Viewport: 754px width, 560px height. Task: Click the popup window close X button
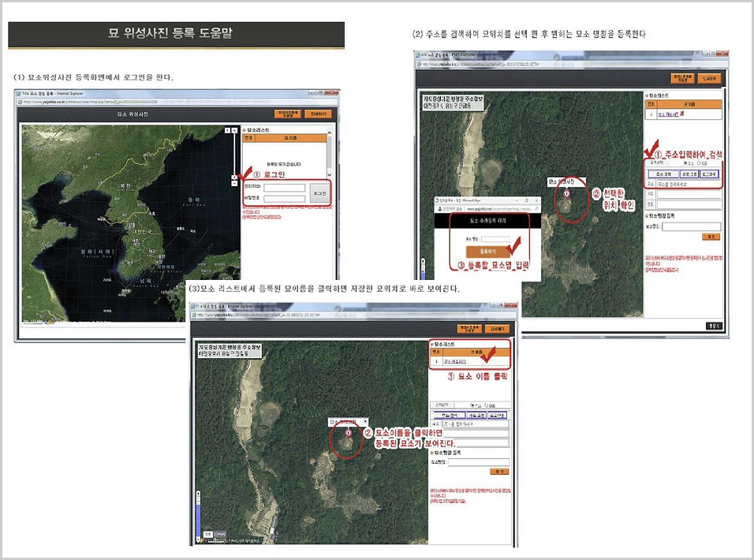pyautogui.click(x=537, y=200)
